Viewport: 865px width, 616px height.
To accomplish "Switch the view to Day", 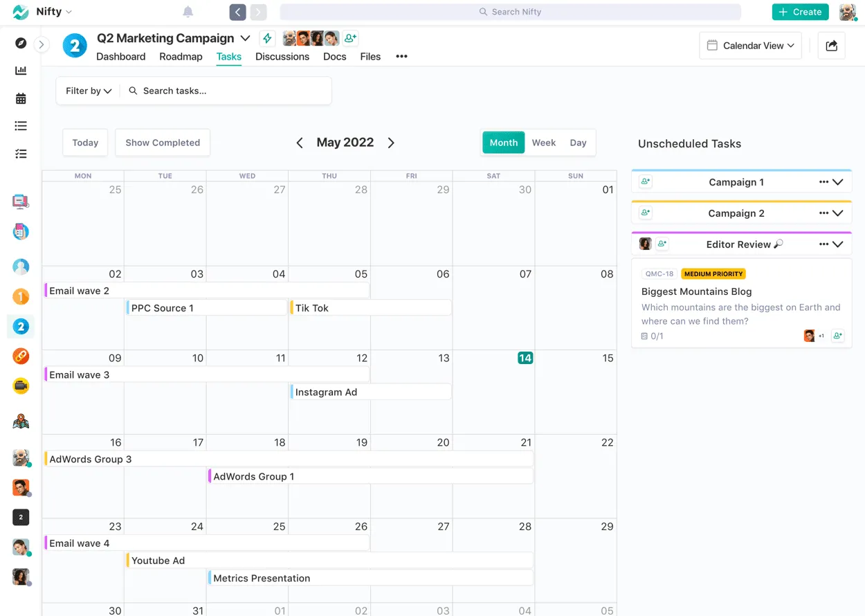I will tap(579, 143).
